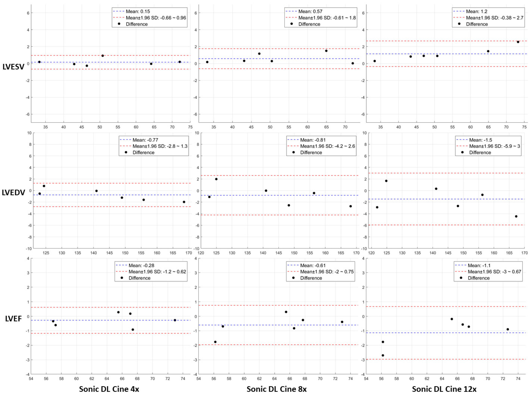The height and width of the screenshot is (396, 532).
Task: Click the Sonic DL Cine 8x column label
Action: [277, 389]
